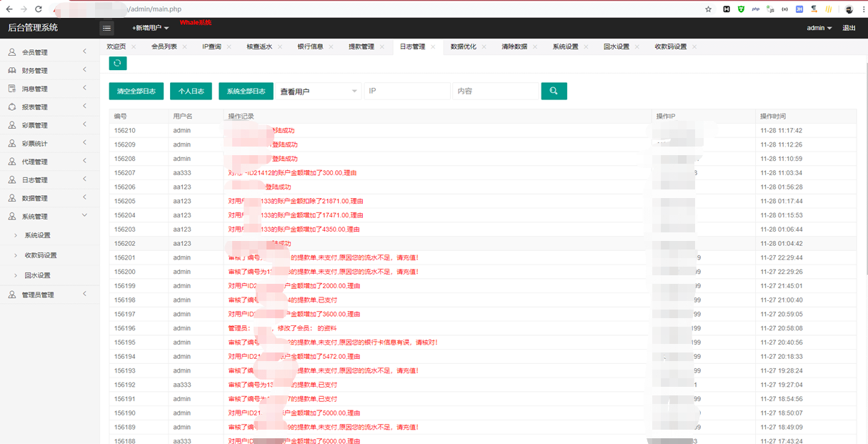Viewport: 868px width, 444px height.
Task: Click the 消息管理 message icon in sidebar
Action: (12, 89)
